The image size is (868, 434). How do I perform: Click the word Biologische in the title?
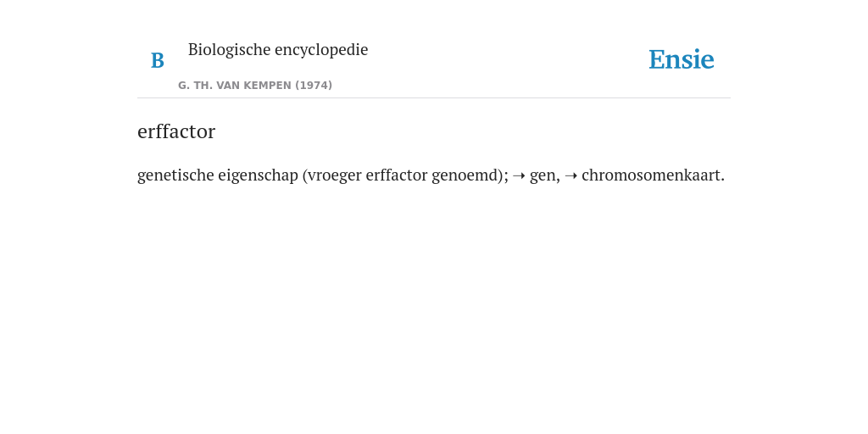[229, 50]
